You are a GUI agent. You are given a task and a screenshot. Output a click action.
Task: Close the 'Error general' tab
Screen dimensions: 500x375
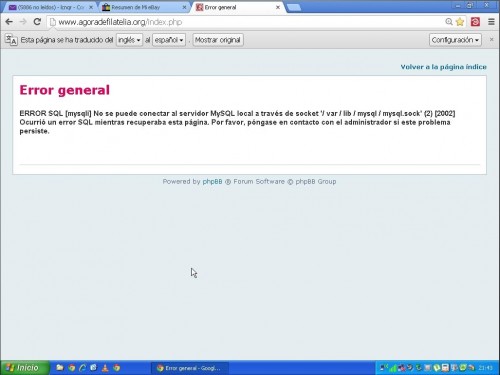pos(278,7)
